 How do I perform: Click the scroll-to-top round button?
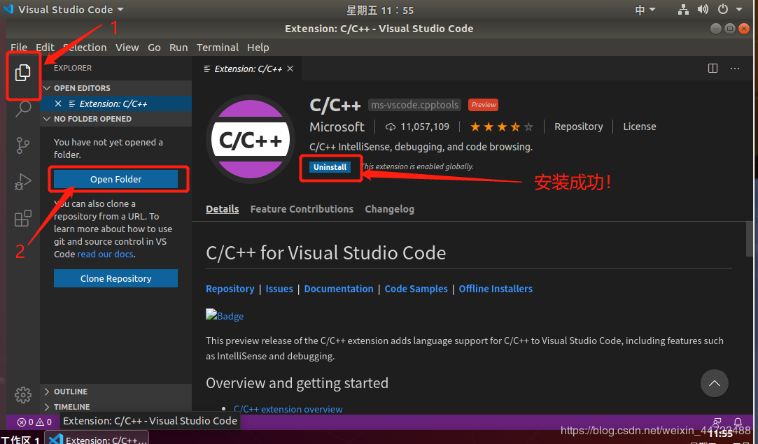pos(714,383)
